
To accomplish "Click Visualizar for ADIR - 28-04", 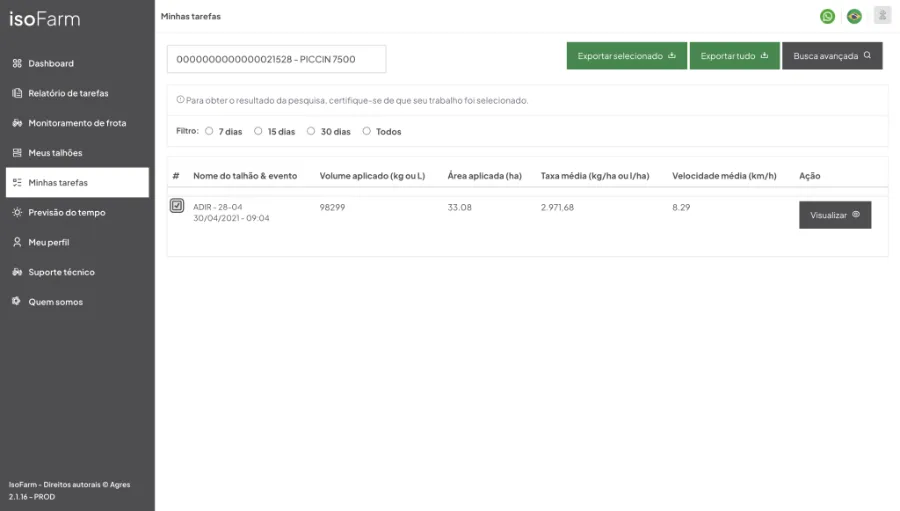I will [x=835, y=215].
